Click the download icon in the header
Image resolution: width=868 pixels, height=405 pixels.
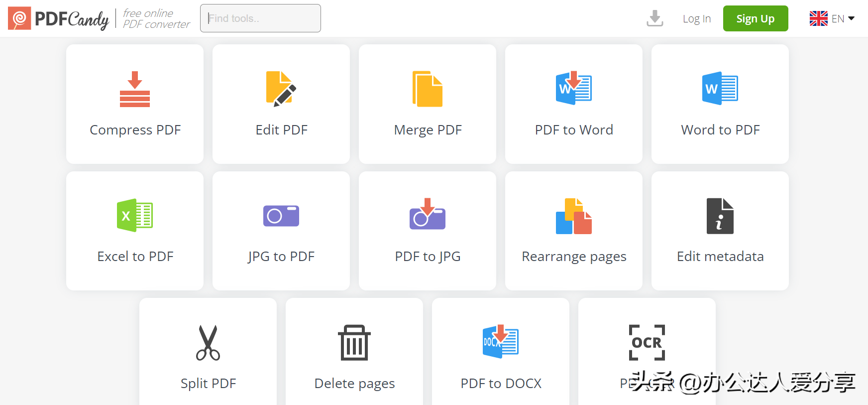coord(655,18)
